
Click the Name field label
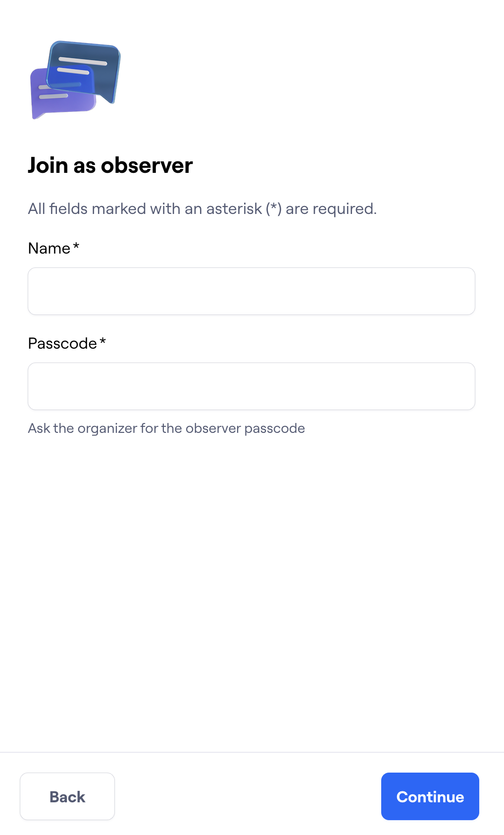point(49,248)
